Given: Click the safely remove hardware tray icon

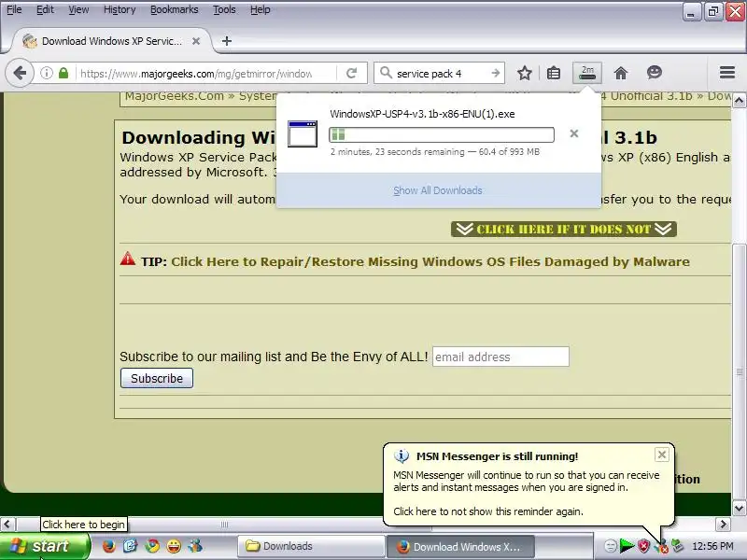Looking at the screenshot, I should [x=677, y=546].
